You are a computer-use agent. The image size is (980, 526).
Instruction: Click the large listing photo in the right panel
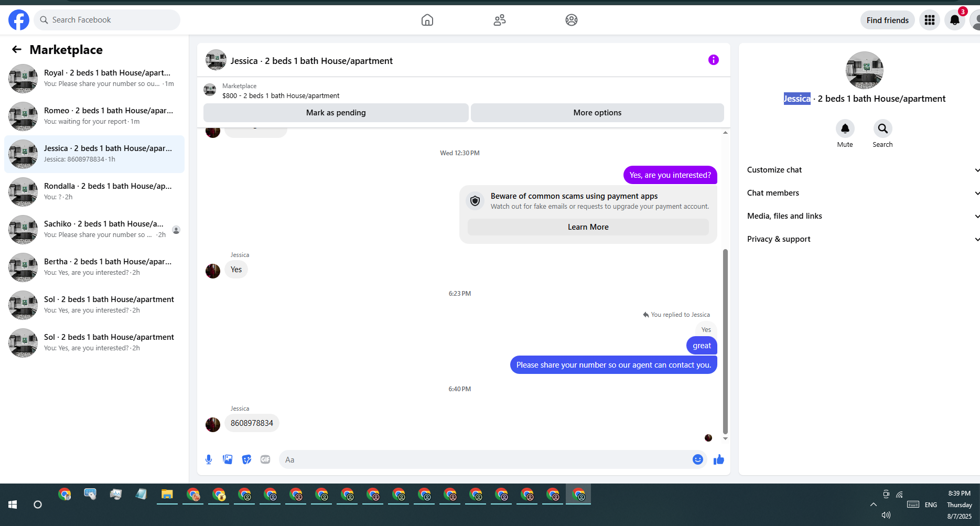[x=865, y=70]
